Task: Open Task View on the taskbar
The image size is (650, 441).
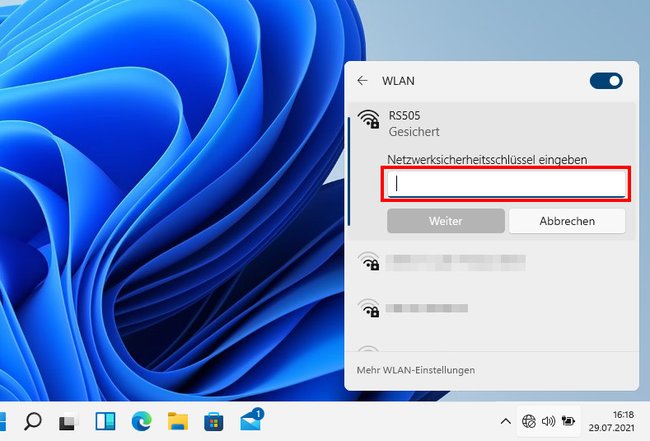Action: (68, 422)
